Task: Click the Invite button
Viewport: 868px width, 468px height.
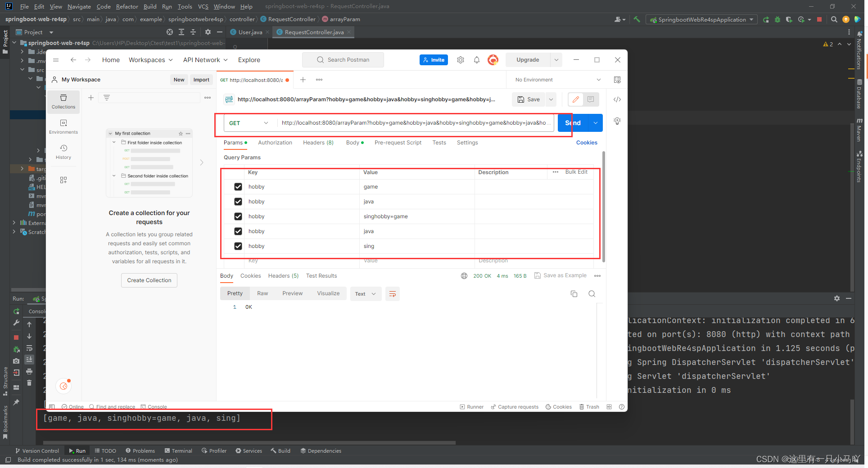Action: pyautogui.click(x=434, y=60)
